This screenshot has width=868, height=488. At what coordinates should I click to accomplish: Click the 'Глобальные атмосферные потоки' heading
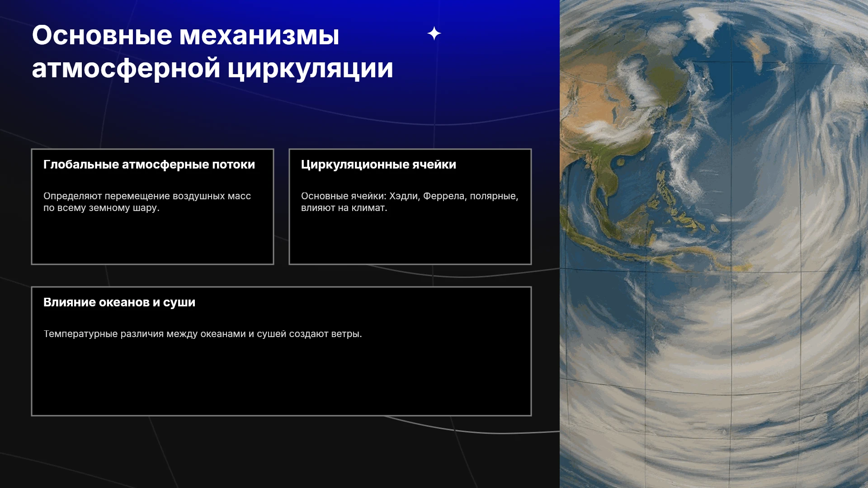pyautogui.click(x=149, y=164)
